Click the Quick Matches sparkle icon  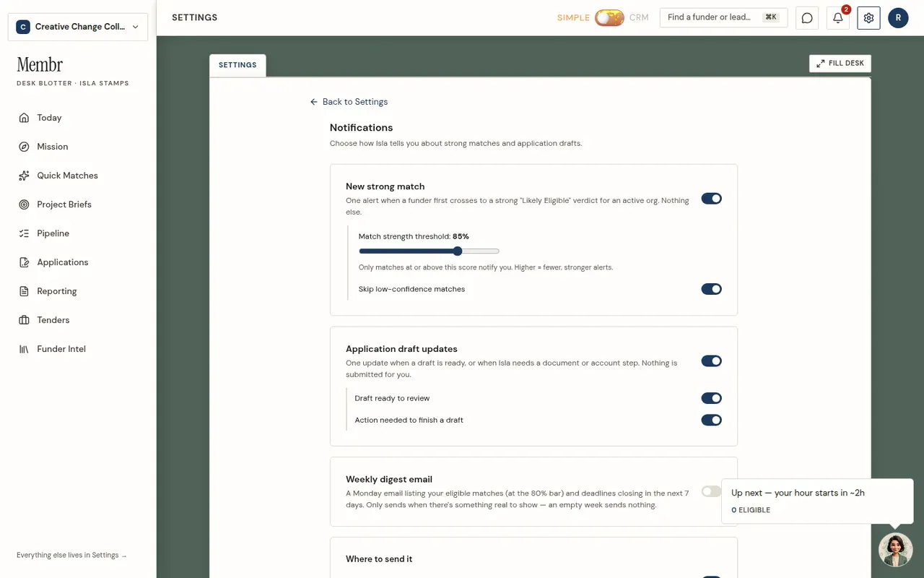24,176
